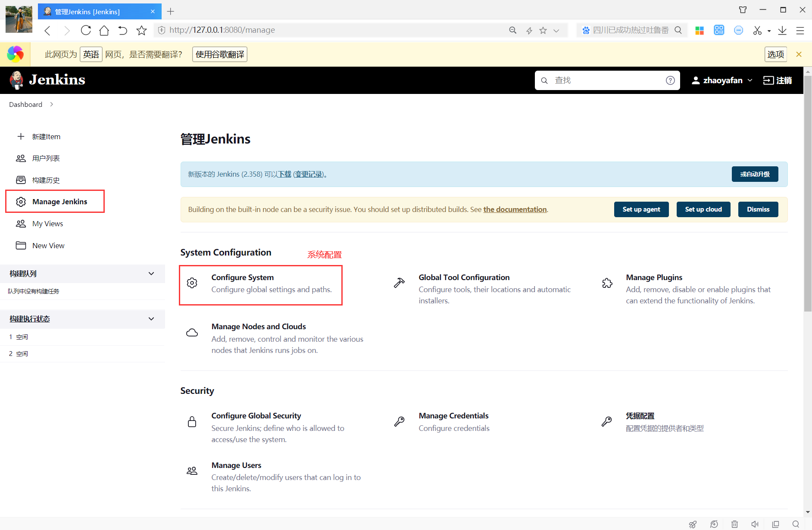Open the browser hamburger menu
This screenshot has height=530, width=812.
click(x=800, y=30)
